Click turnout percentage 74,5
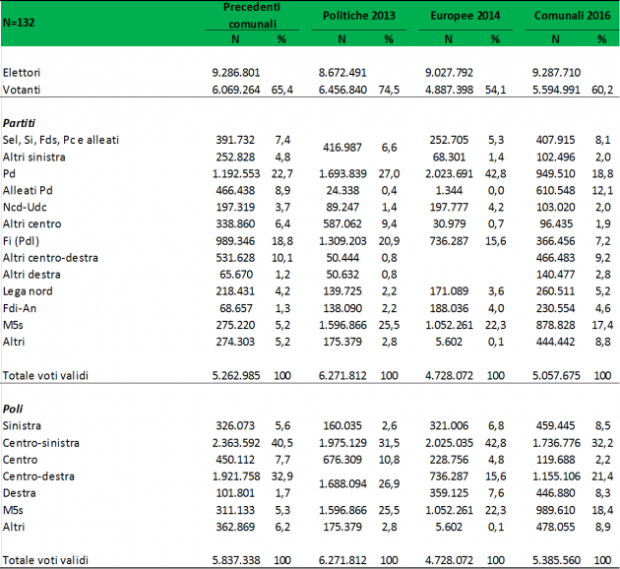This screenshot has width=620, height=569. click(x=389, y=90)
